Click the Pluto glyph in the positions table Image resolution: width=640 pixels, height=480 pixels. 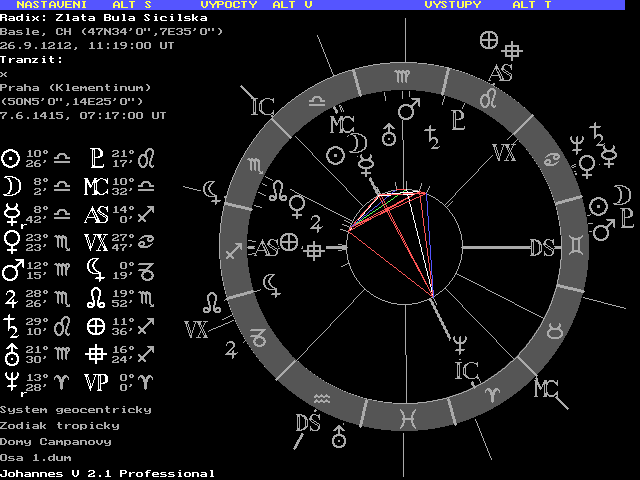97,158
